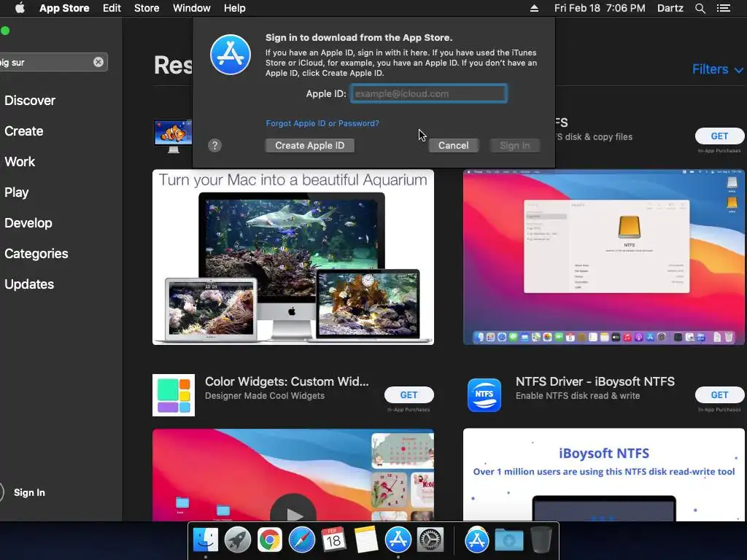Screen dimensions: 747x560
Task: Click the App Store menu bar item
Action: [64, 8]
